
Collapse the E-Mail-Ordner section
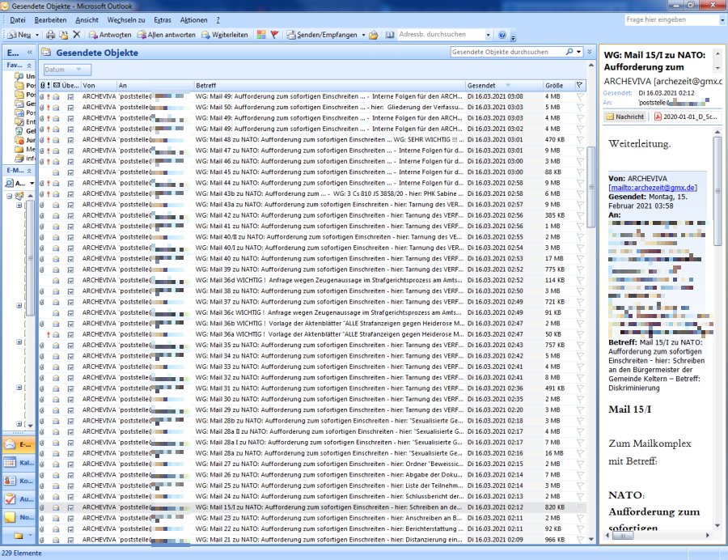(x=29, y=171)
